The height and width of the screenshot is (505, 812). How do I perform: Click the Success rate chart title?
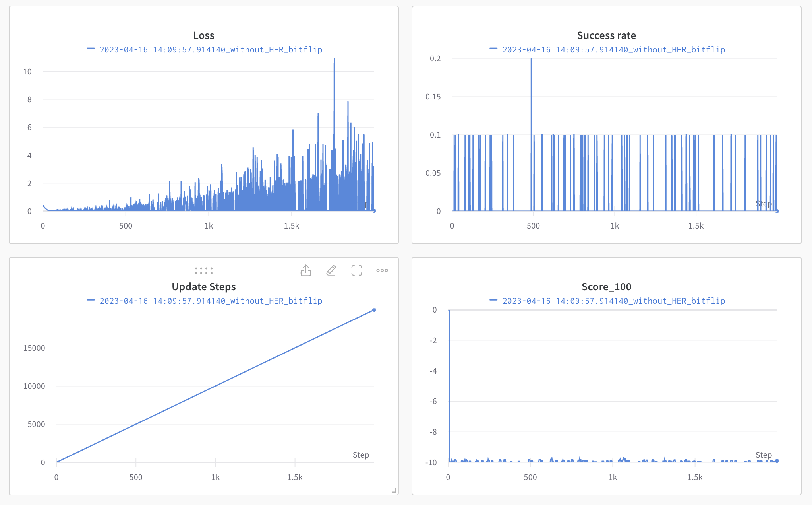(x=606, y=35)
